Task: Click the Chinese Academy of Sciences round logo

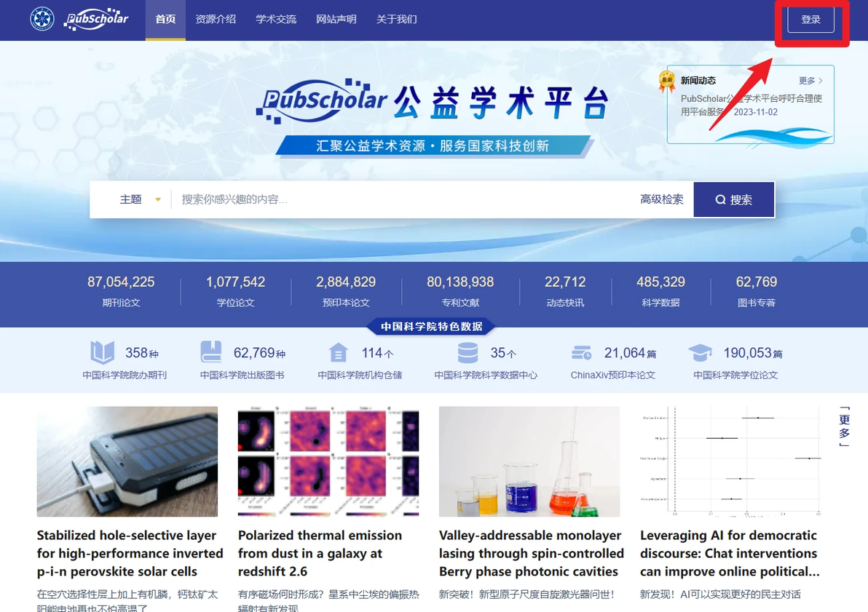Action: [x=42, y=19]
